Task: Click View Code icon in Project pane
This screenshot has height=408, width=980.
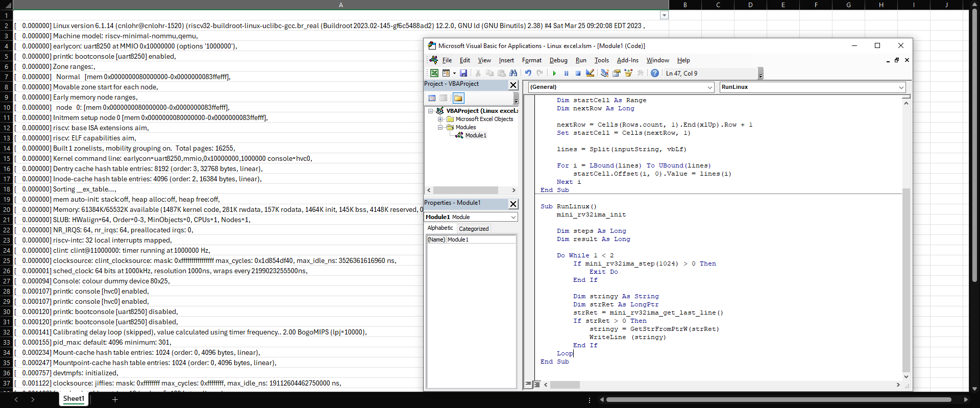Action: tap(432, 98)
